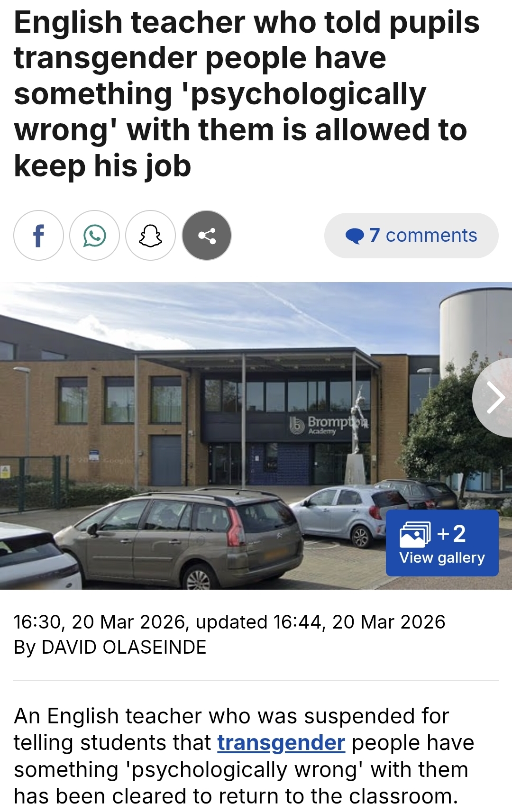Share the article via WhatsApp
The height and width of the screenshot is (812, 512).
pyautogui.click(x=94, y=236)
